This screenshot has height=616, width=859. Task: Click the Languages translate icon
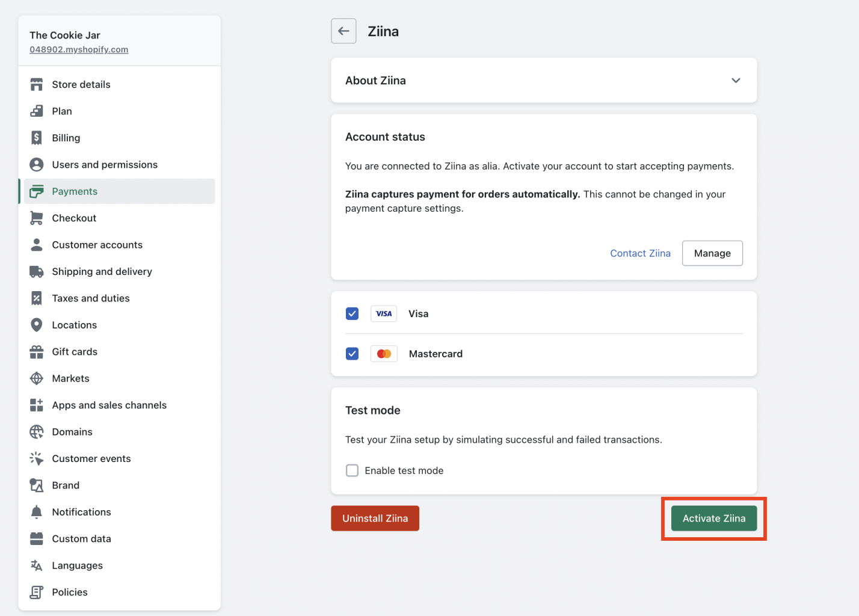click(x=37, y=565)
